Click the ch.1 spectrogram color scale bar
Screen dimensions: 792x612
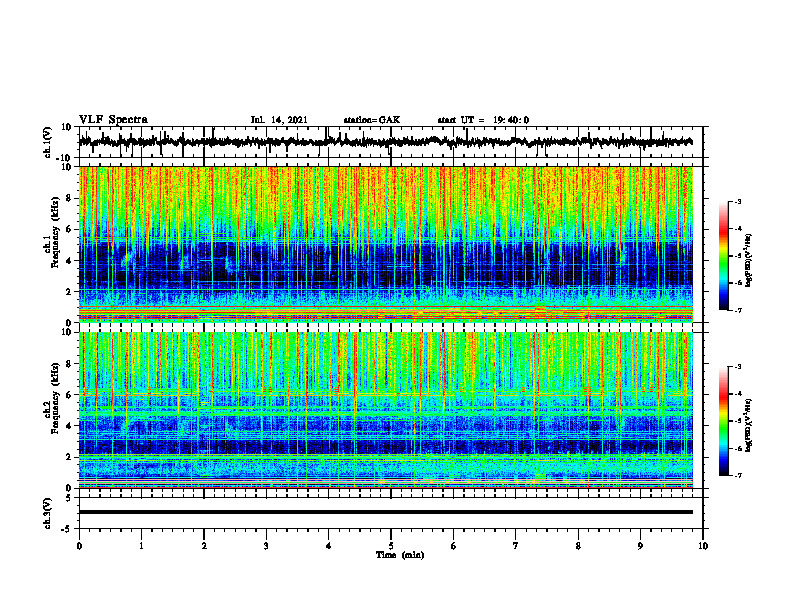(x=724, y=256)
